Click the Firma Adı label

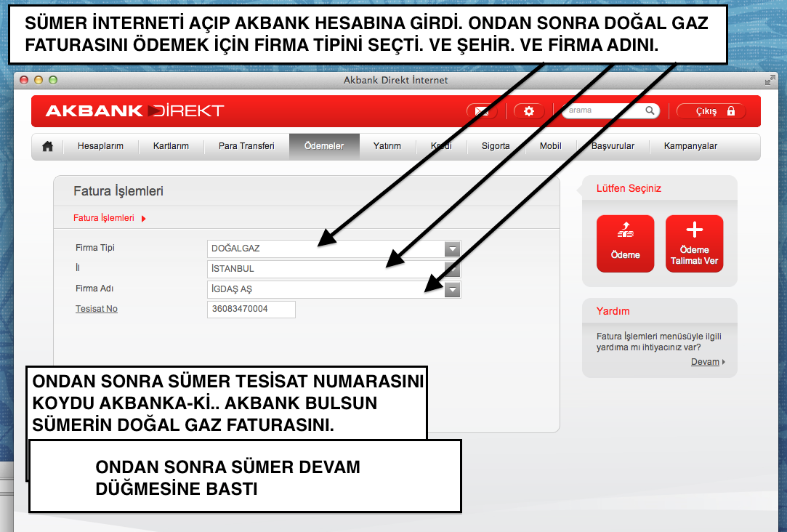click(94, 289)
